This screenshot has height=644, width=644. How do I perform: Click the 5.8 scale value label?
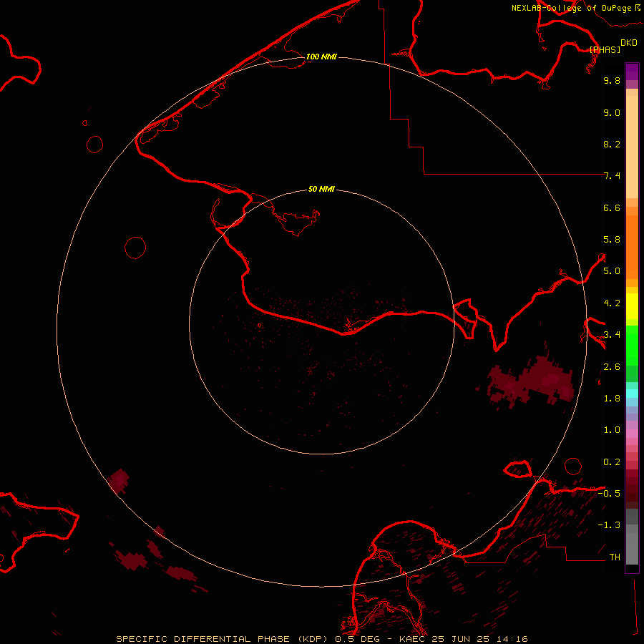tap(612, 240)
